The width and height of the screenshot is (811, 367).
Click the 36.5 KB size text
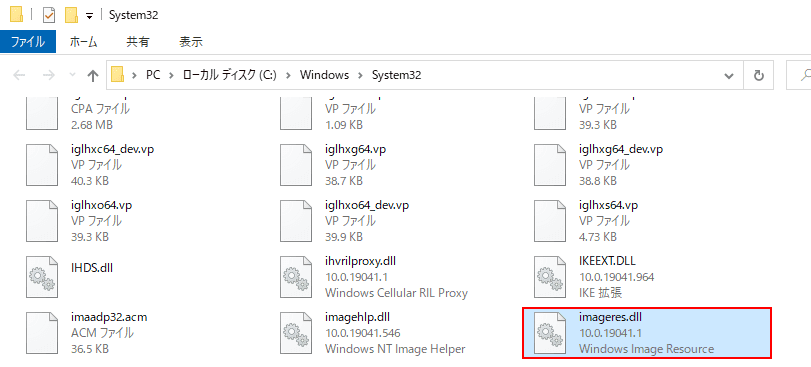[89, 349]
